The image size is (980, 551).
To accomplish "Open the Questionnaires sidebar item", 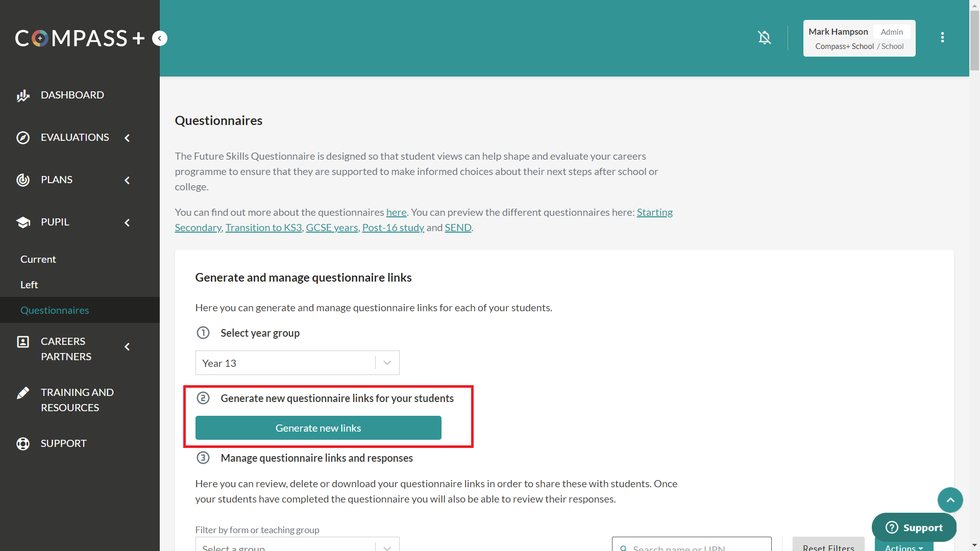I will click(x=55, y=310).
